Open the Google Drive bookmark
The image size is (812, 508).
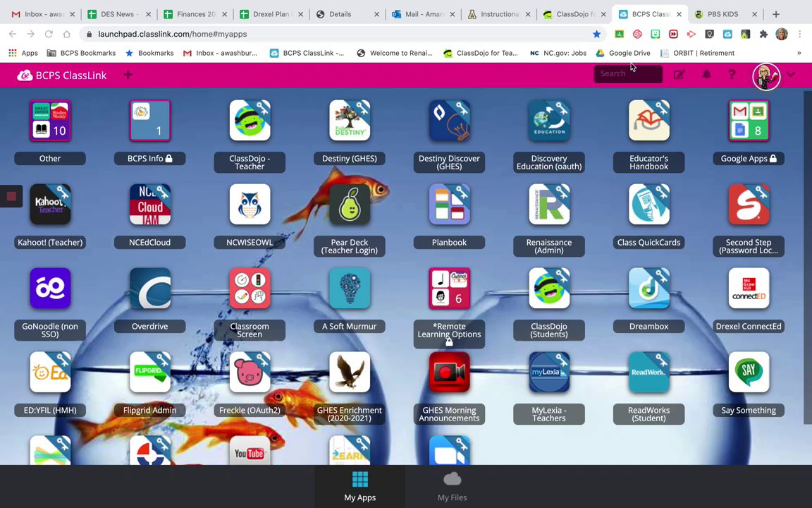click(623, 53)
